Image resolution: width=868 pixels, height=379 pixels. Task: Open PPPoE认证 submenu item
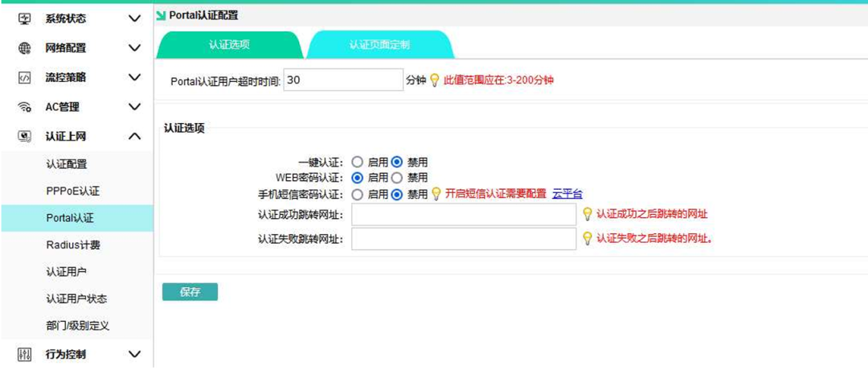(x=73, y=192)
